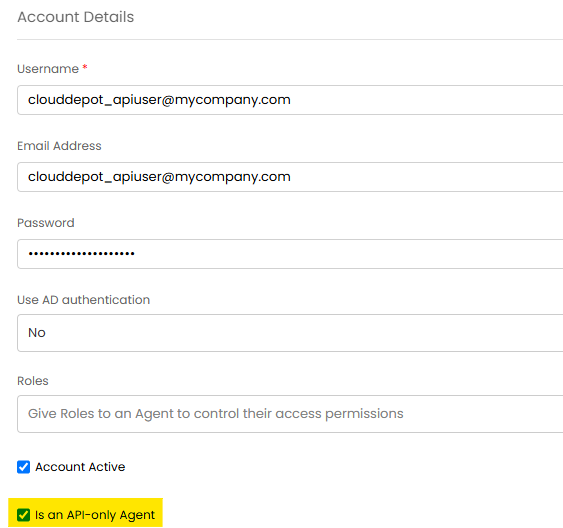Click the Roles field to assign roles
Image resolution: width=563 pixels, height=528 pixels.
click(x=290, y=414)
